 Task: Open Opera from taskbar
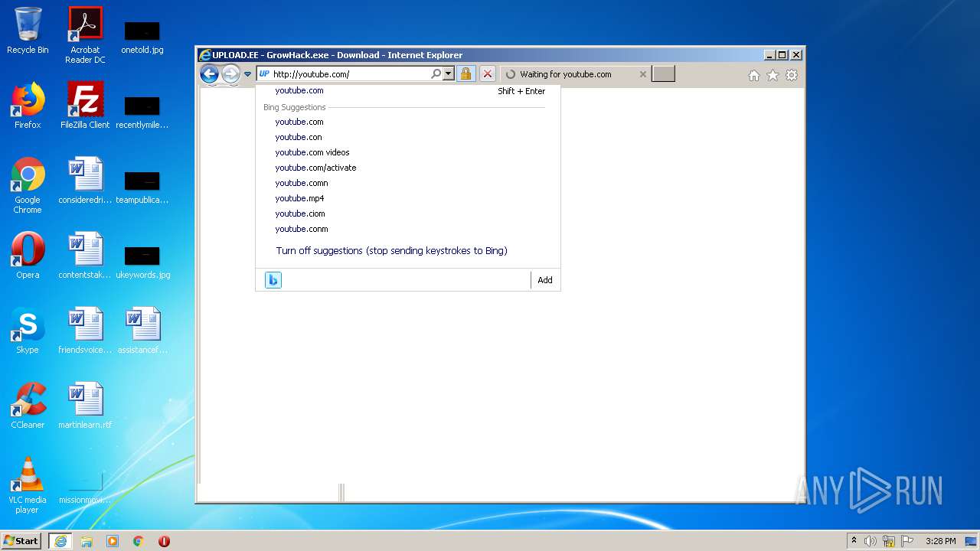164,540
